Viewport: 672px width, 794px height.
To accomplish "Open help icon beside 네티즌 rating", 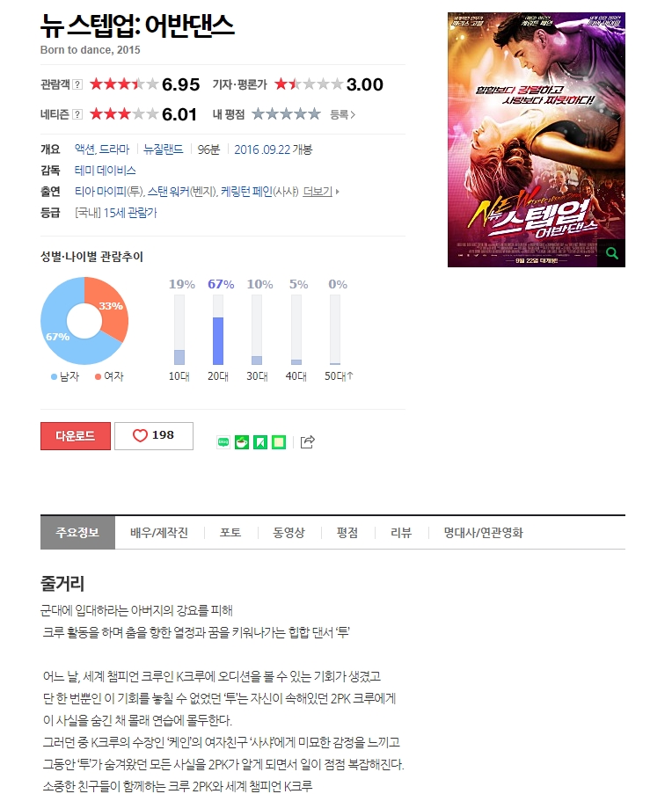I will (77, 114).
